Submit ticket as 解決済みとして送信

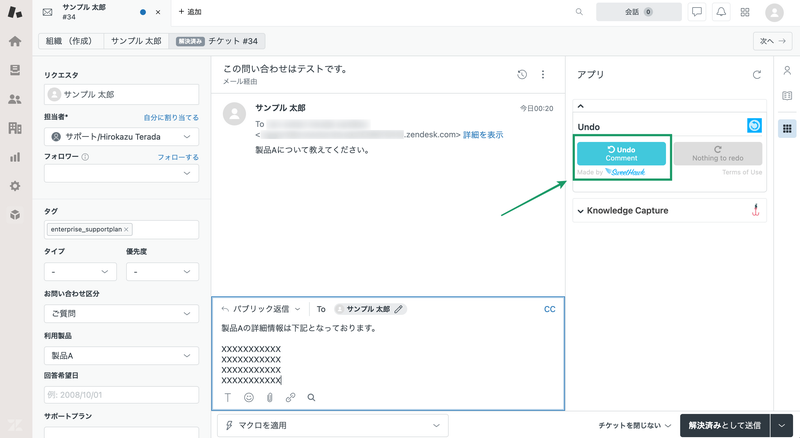[x=724, y=425]
